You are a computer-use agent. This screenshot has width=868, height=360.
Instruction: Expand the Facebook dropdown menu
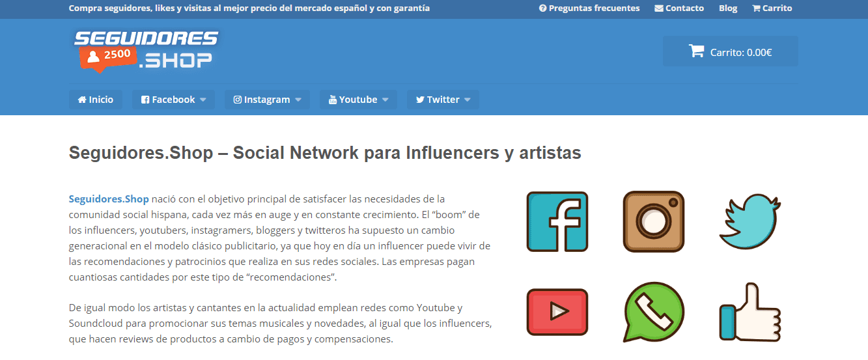203,100
